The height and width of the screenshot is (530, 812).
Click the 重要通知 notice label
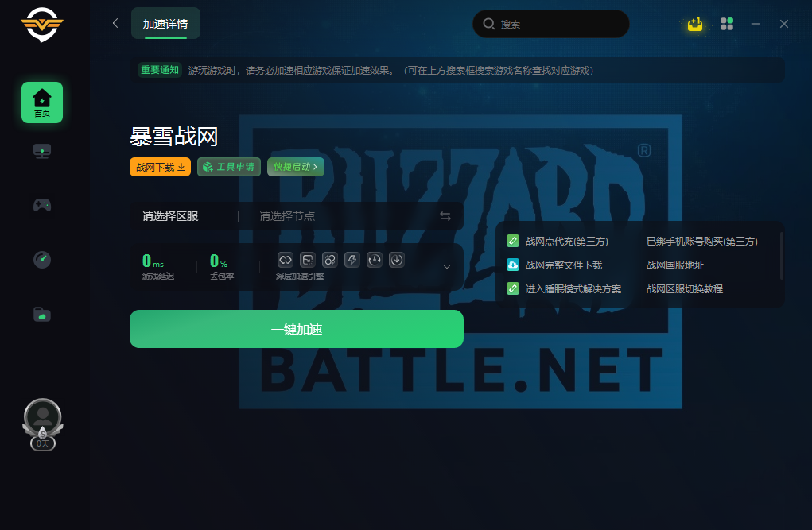point(160,70)
